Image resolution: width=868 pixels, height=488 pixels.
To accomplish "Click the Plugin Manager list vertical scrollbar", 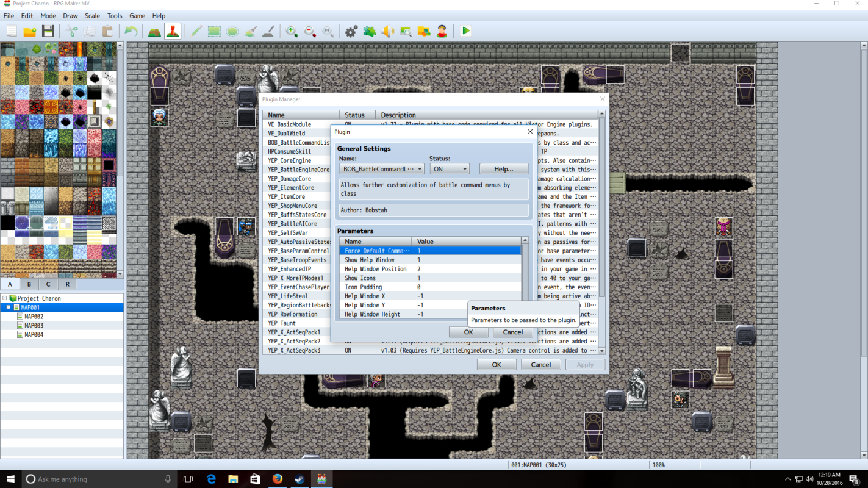I will [601, 232].
